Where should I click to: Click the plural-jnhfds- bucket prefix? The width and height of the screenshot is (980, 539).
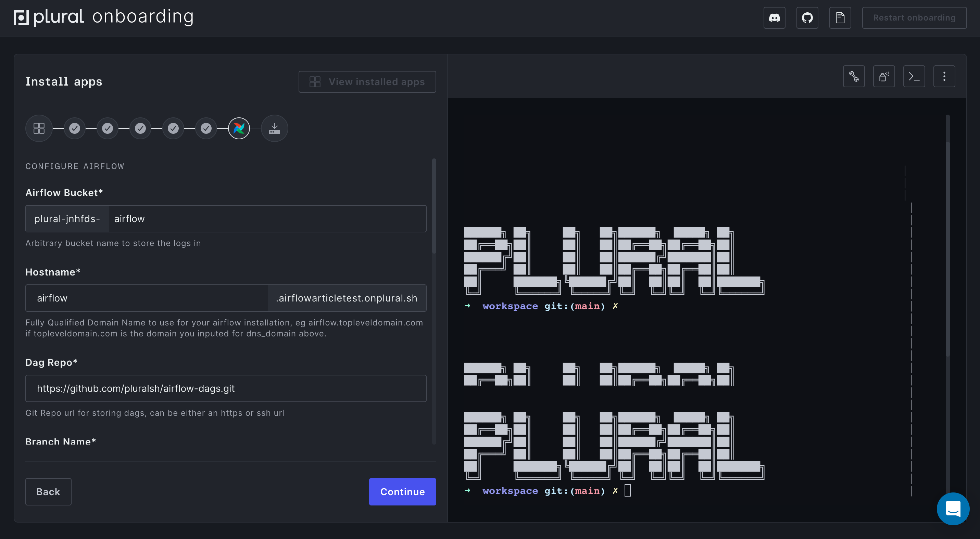tap(67, 219)
